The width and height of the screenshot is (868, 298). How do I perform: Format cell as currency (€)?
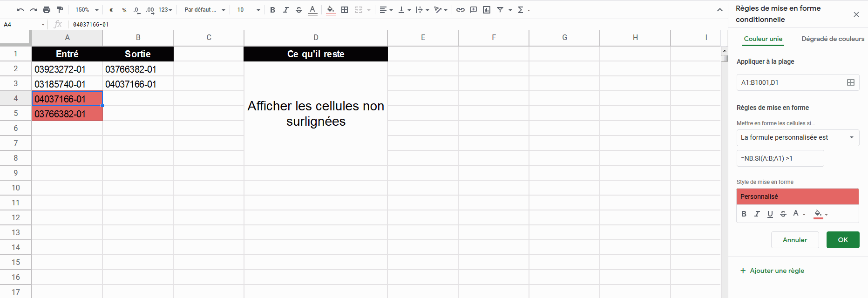(111, 10)
